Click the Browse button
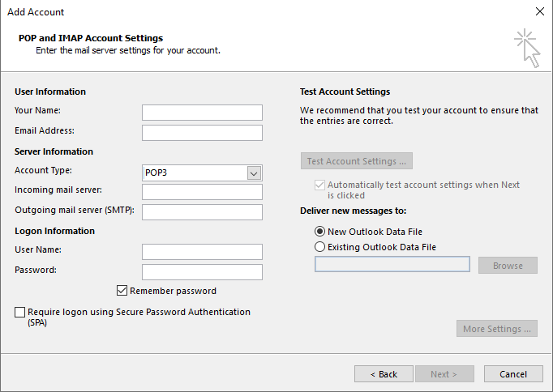This screenshot has width=553, height=392. click(x=508, y=266)
